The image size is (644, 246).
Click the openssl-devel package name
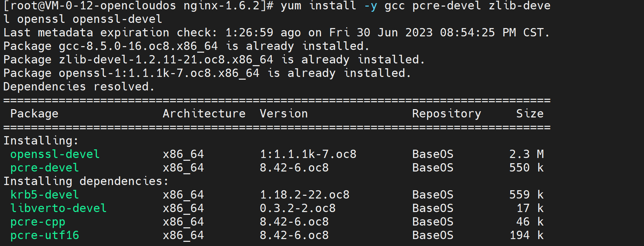(55, 154)
